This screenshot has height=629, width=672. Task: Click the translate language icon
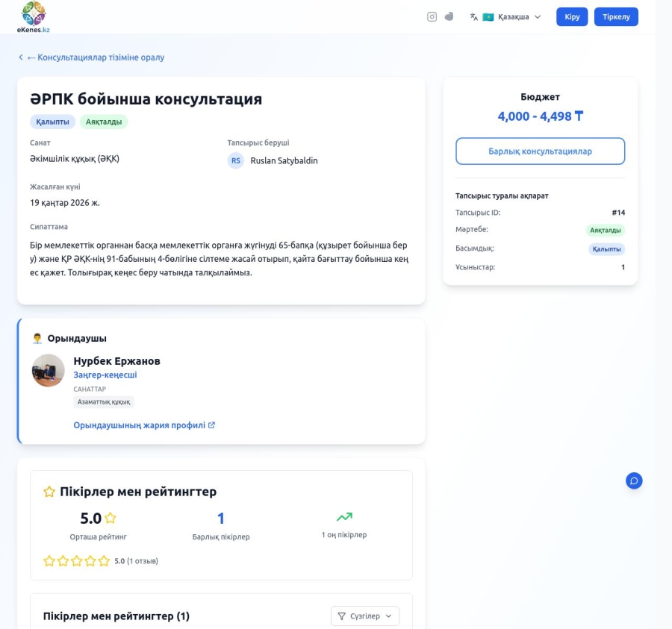[x=473, y=16]
